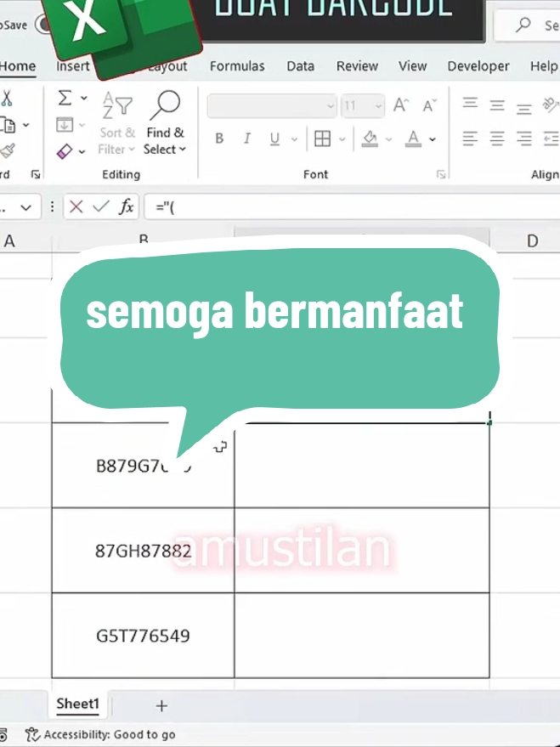
Task: Open the Fill options dropdown arrow
Action: click(82, 125)
